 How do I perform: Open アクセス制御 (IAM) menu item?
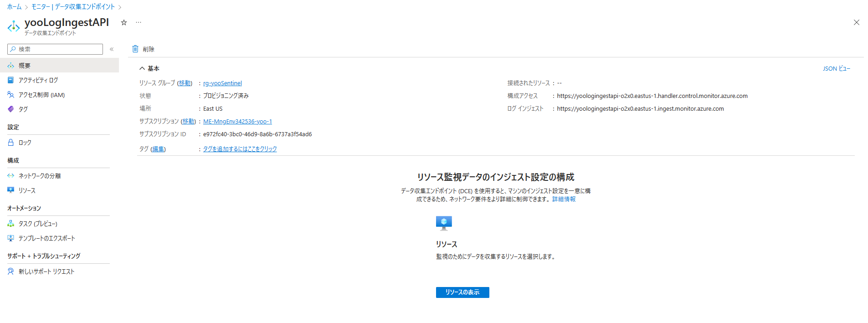pyautogui.click(x=59, y=95)
